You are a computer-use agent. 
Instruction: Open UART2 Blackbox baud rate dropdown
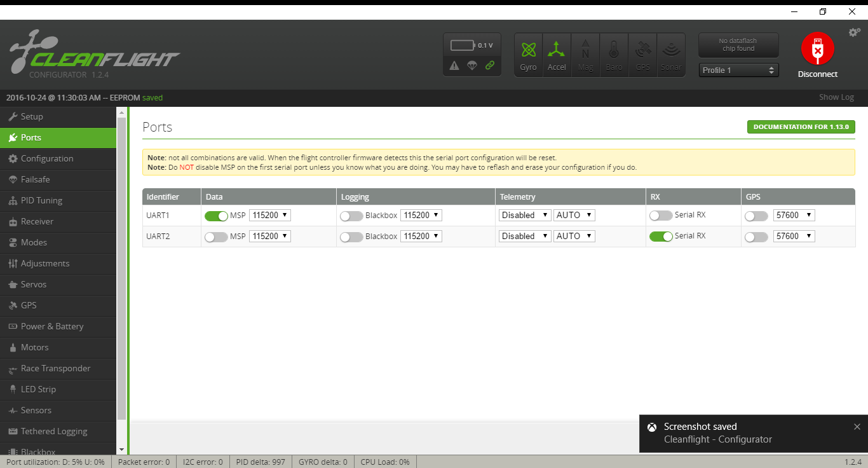point(421,236)
